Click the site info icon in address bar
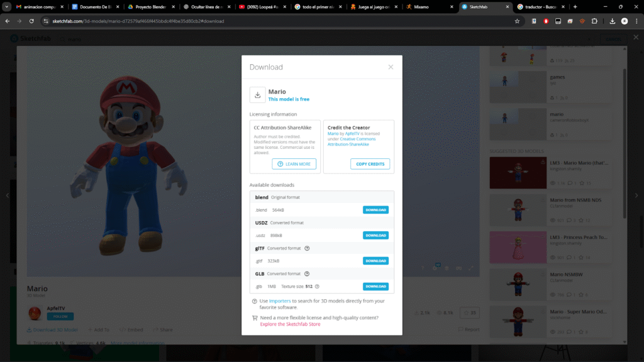644x362 pixels. point(46,21)
